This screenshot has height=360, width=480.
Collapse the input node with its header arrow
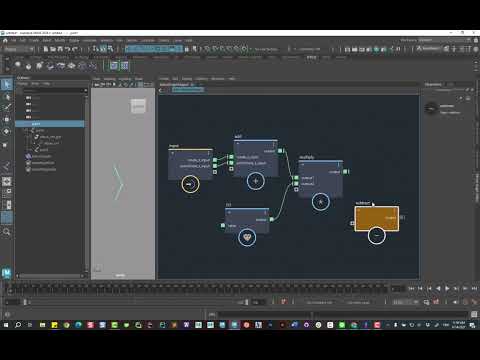tap(172, 153)
